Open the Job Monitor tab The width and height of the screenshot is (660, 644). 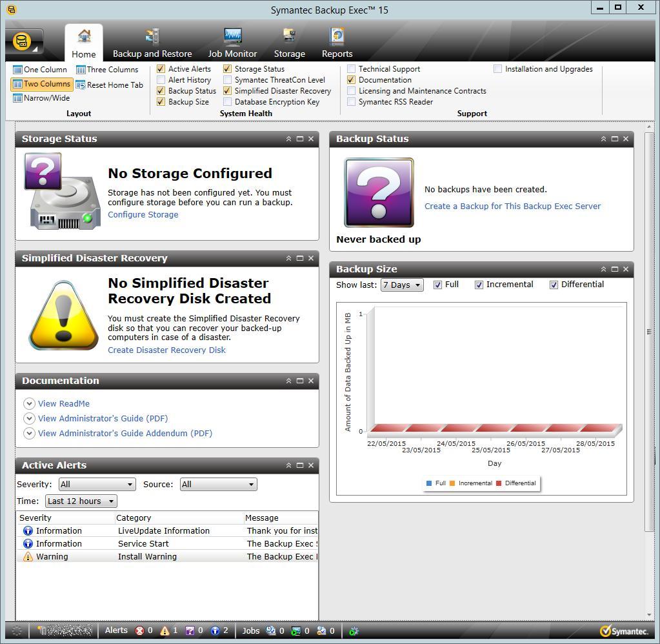[x=232, y=43]
